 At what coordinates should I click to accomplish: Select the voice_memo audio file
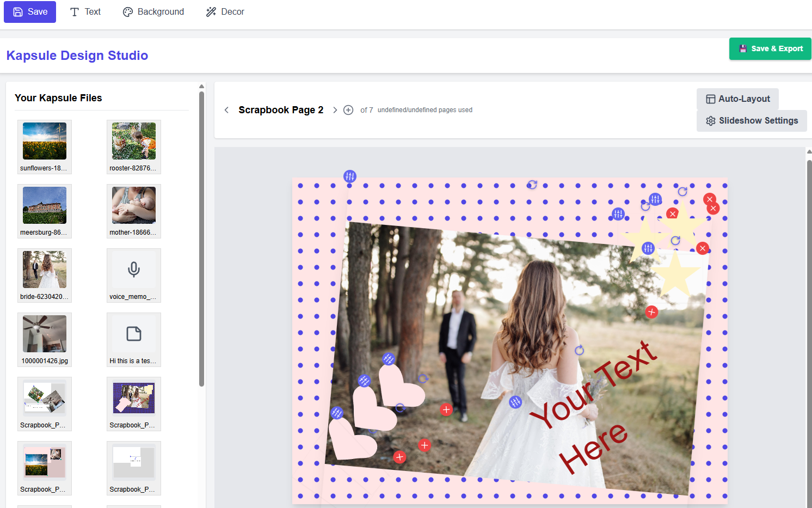click(x=134, y=270)
